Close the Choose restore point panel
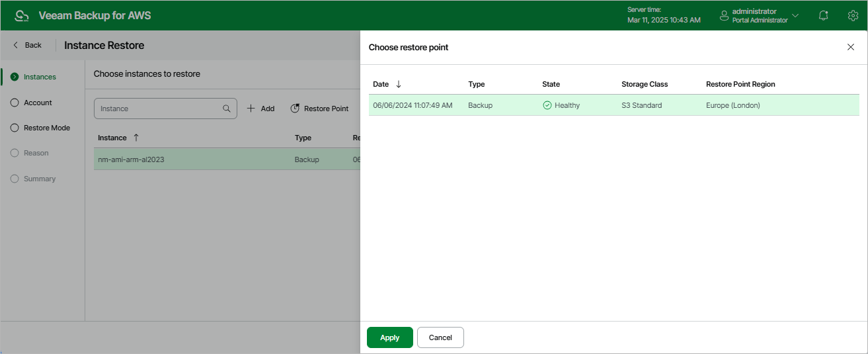 pos(851,47)
